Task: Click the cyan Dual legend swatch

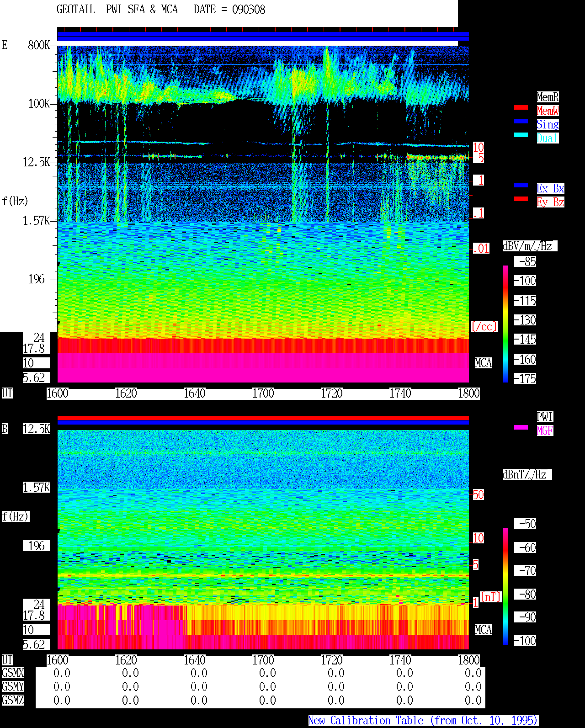Action: (521, 135)
